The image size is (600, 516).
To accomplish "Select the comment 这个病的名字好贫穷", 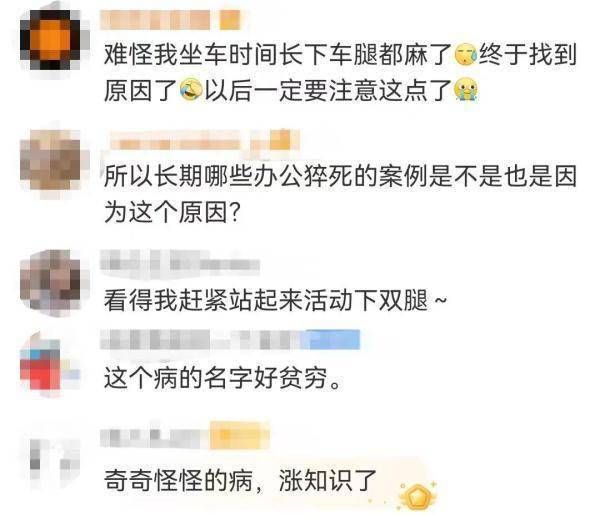I will 222,379.
